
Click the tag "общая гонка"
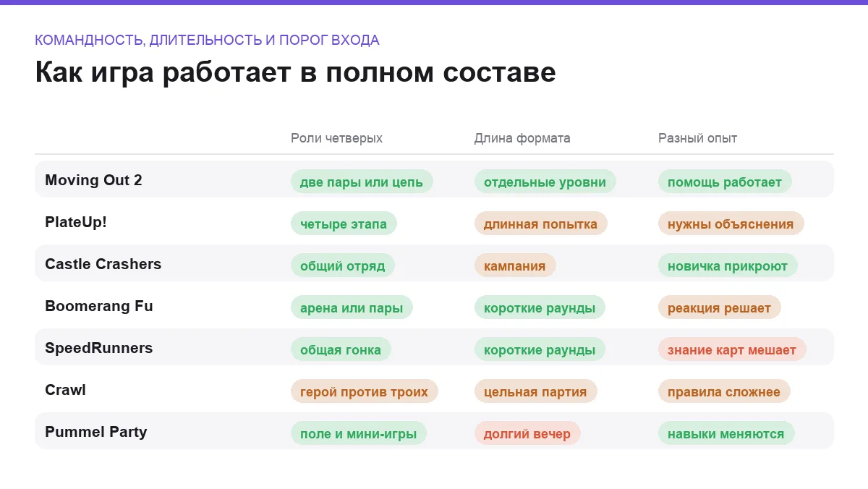coord(341,349)
